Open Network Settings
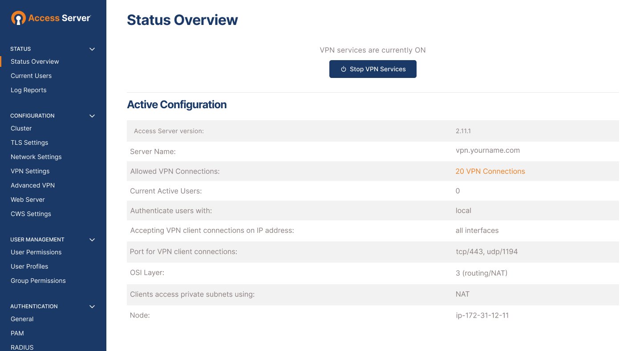This screenshot has width=644, height=351. (x=36, y=157)
